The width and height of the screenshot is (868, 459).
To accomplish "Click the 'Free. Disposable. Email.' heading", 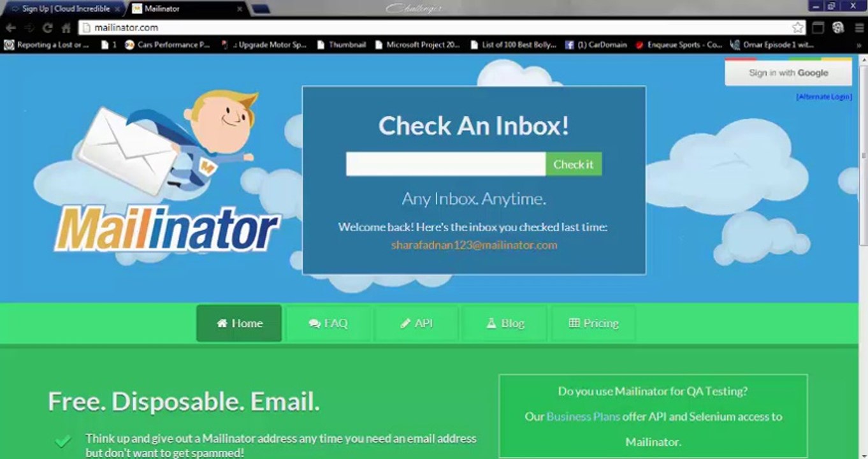I will click(x=184, y=402).
